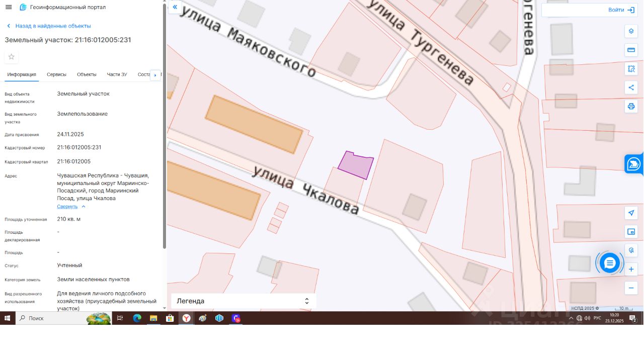The height and width of the screenshot is (362, 644).
Task: Show hidden system tray icons
Action: tap(571, 318)
